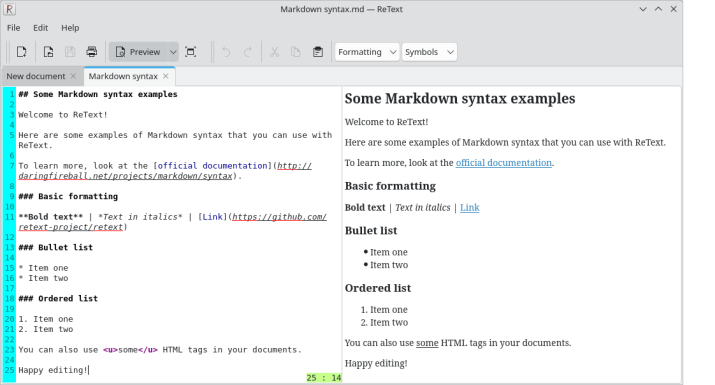The image size is (715, 385).
Task: Click the preview heading 'Some Markdown syntax examples'
Action: coord(460,99)
